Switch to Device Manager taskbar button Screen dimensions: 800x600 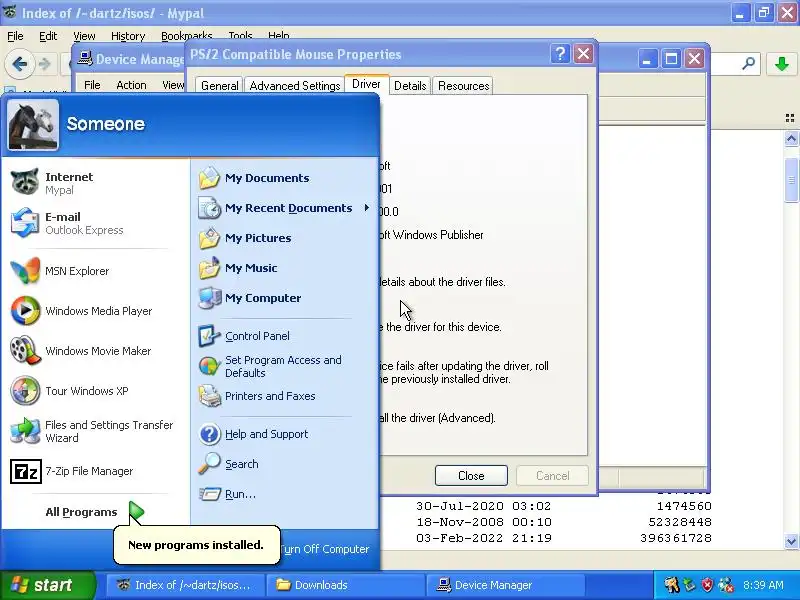pos(505,585)
